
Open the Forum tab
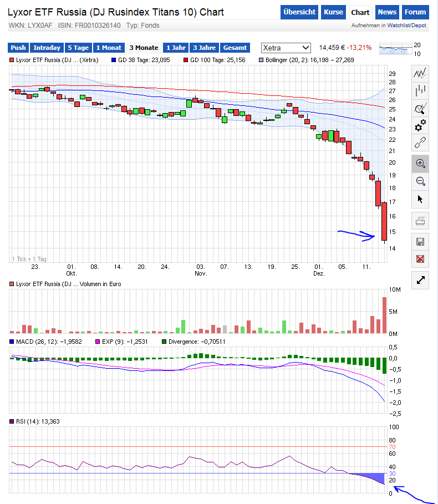pyautogui.click(x=415, y=12)
